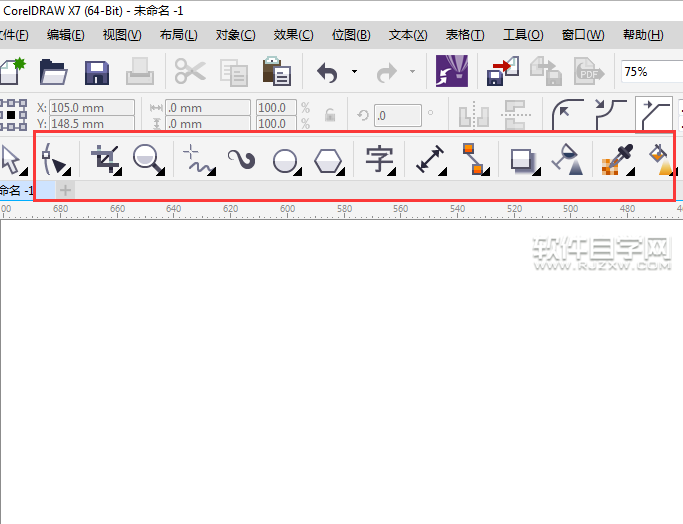Screen dimensions: 683x524
Task: Open Corel CONNECT search content icon
Action: pos(452,71)
